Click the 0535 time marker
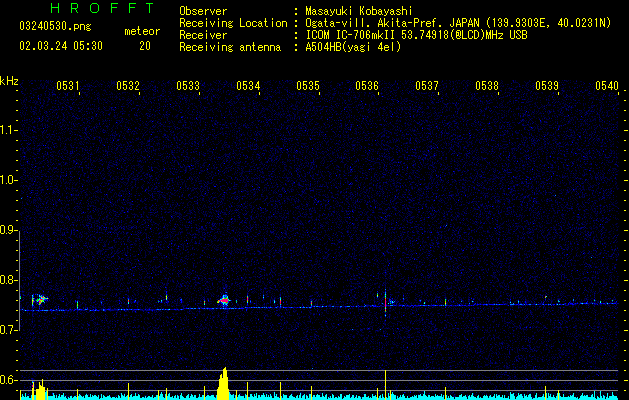Screen dimensions: 629x400 (x=308, y=85)
